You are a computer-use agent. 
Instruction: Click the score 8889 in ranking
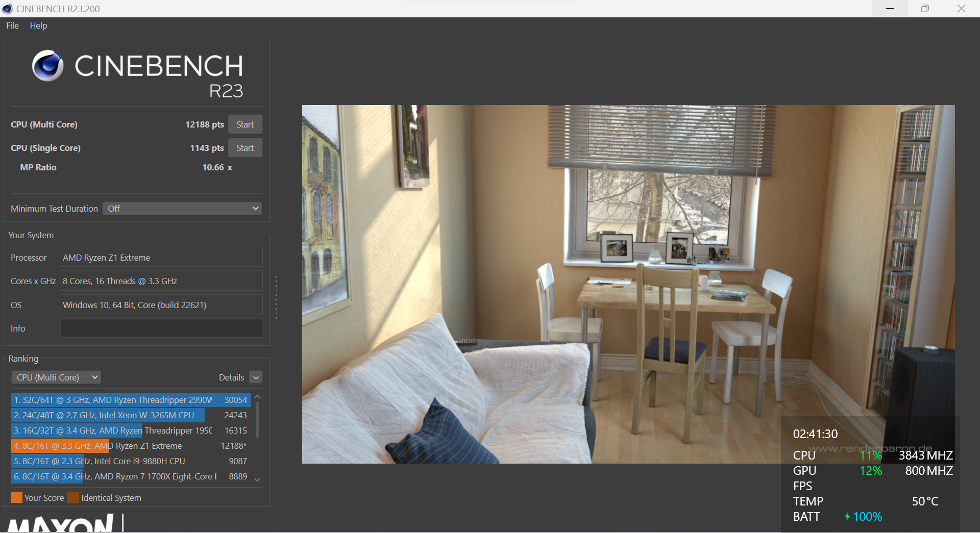(x=238, y=476)
